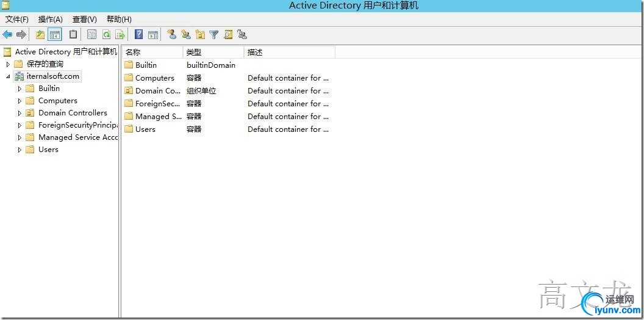Expand the Computers tree node

[x=20, y=101]
